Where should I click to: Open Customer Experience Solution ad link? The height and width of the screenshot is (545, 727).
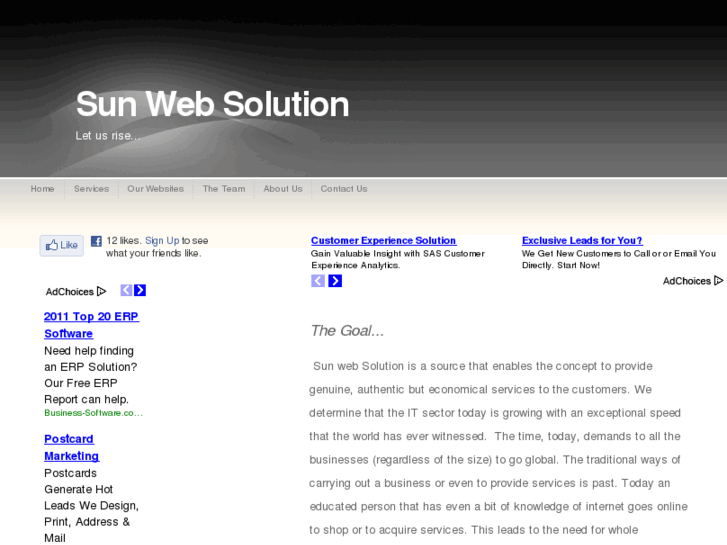pyautogui.click(x=383, y=241)
